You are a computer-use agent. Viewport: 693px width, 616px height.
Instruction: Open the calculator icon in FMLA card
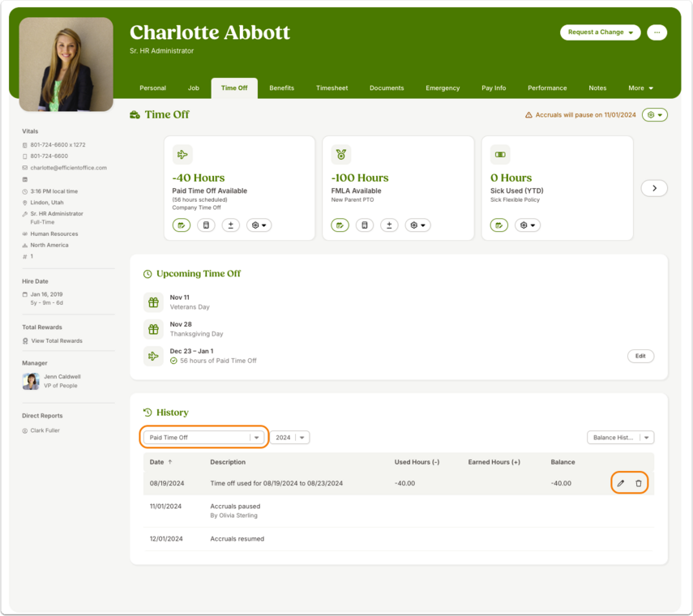[x=365, y=225]
